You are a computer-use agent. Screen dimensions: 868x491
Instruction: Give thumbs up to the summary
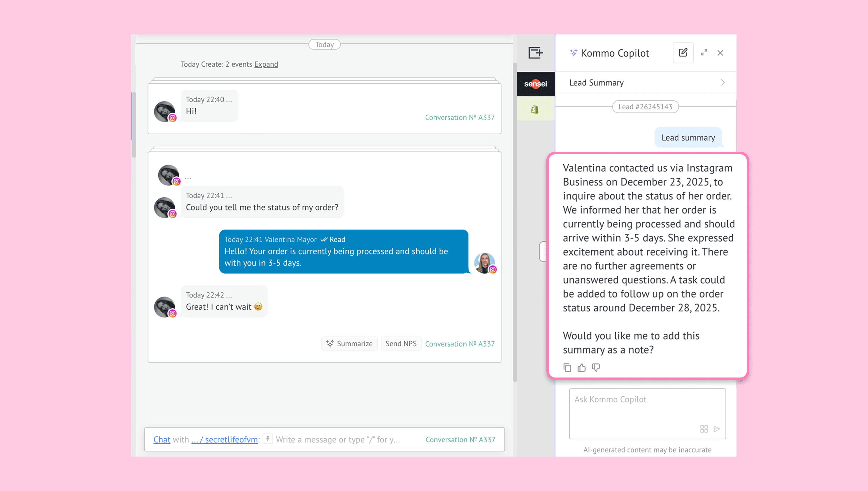(x=581, y=368)
